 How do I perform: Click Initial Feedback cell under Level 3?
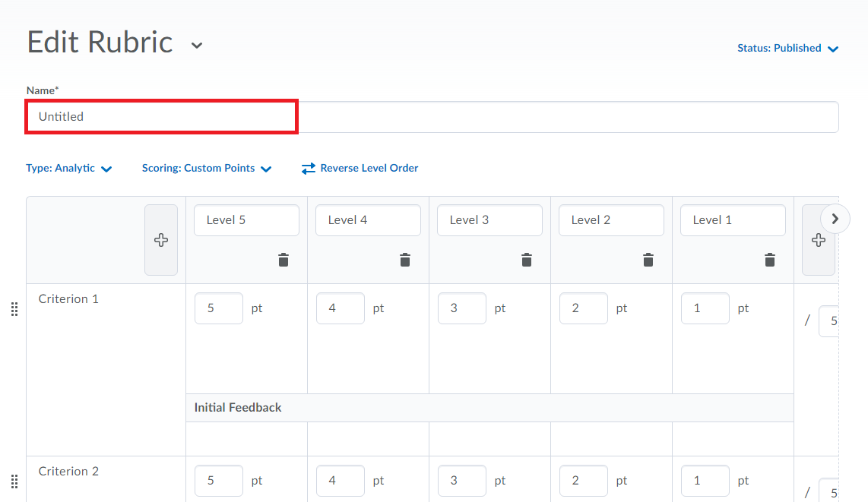(490, 439)
